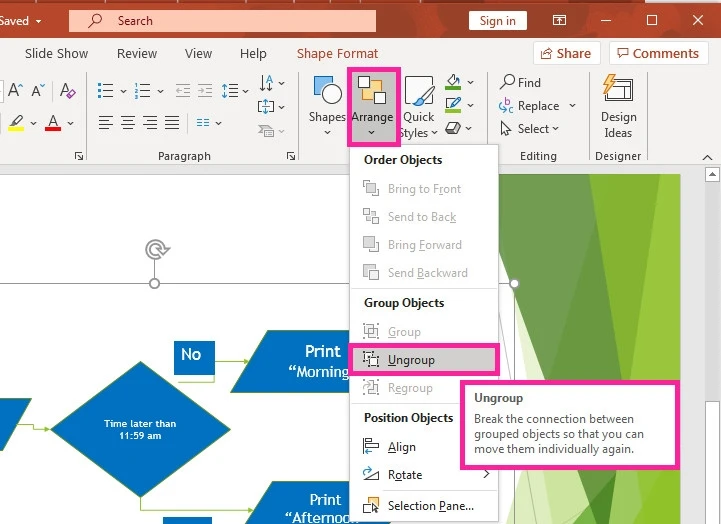Expand the numbering dropdown arrow
The height and width of the screenshot is (524, 721).
(160, 91)
